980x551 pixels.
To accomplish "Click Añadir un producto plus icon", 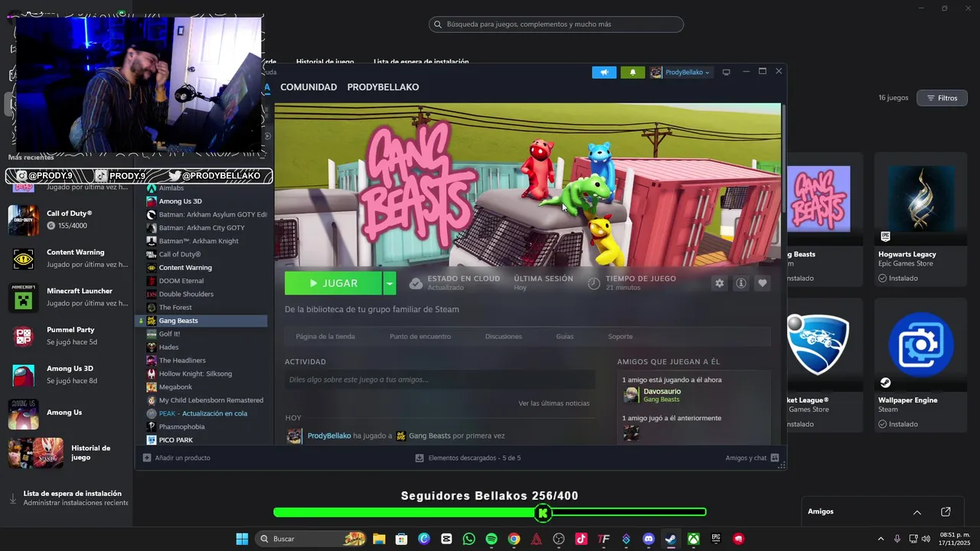I will tap(147, 458).
